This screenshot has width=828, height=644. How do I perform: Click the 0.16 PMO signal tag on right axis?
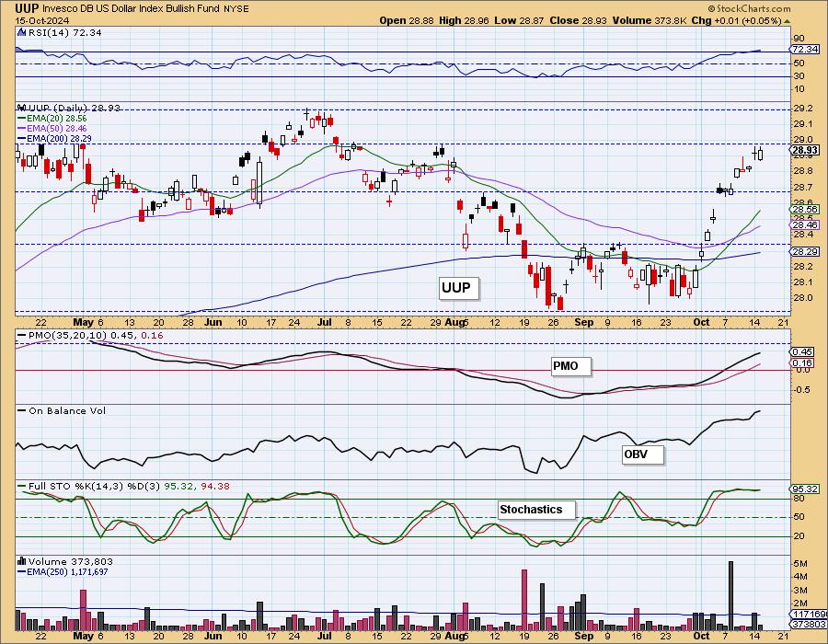(802, 362)
